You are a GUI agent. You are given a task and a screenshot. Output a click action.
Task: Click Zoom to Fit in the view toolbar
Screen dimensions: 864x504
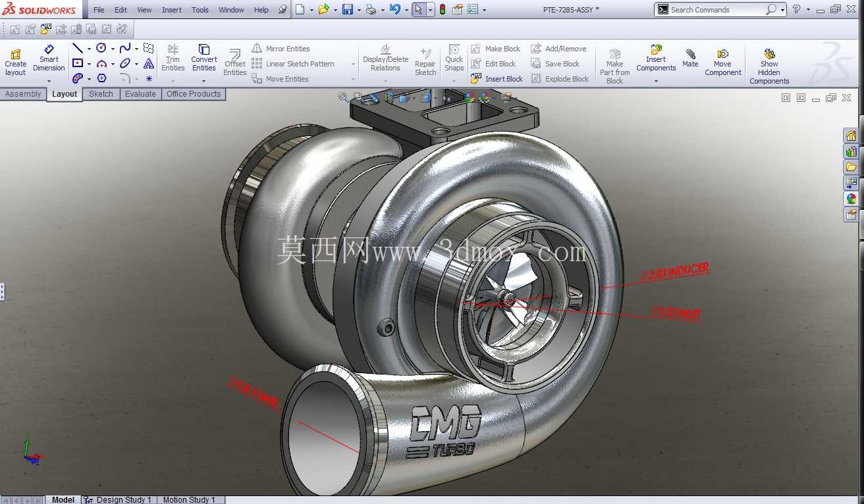(x=344, y=97)
